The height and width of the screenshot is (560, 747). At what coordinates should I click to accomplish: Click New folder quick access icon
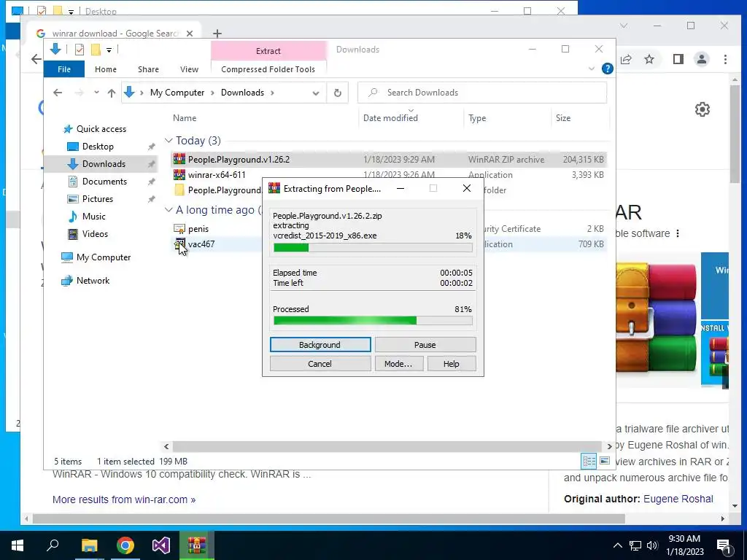coord(96,50)
